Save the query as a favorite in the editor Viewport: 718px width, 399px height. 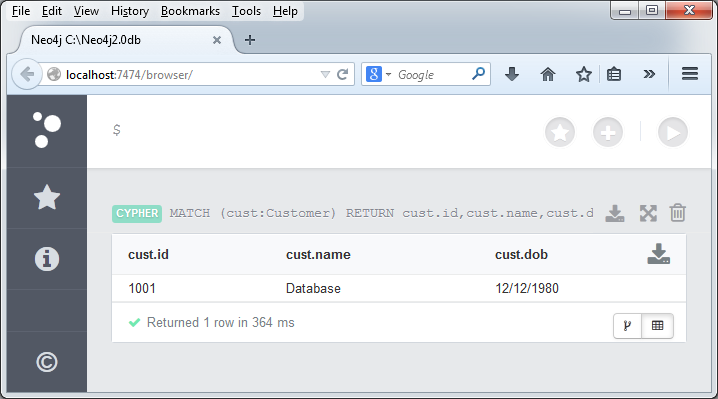[x=560, y=132]
